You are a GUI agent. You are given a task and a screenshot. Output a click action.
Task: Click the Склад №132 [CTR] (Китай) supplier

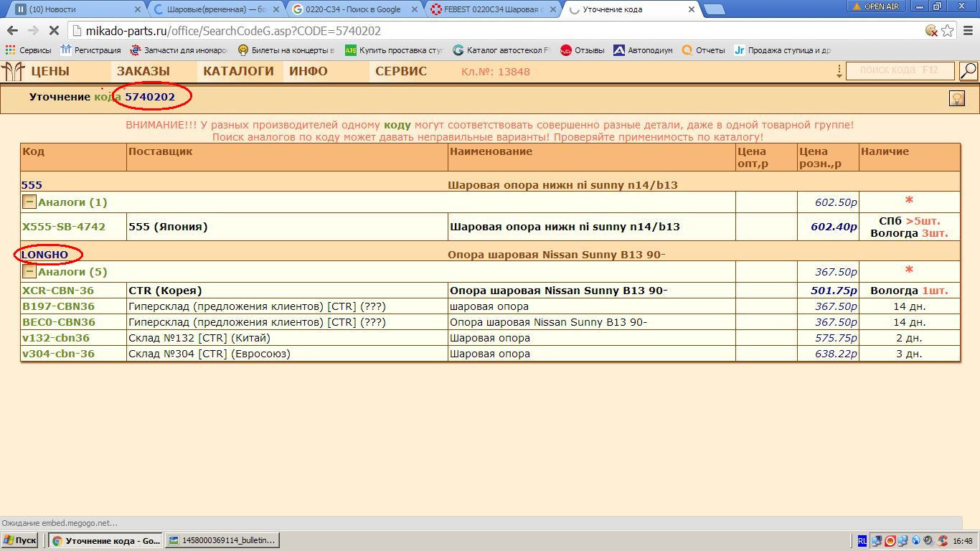point(199,338)
